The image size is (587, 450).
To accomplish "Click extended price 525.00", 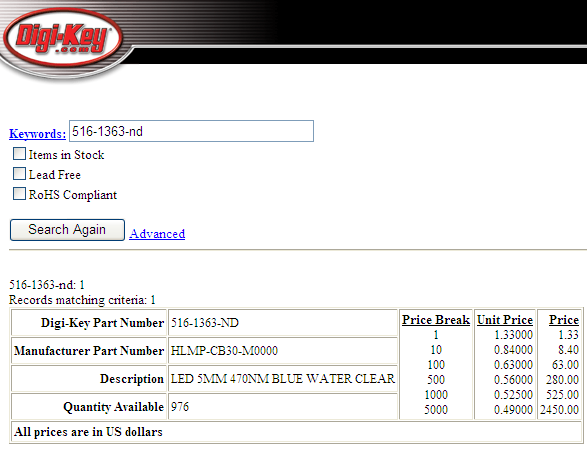I will 562,395.
